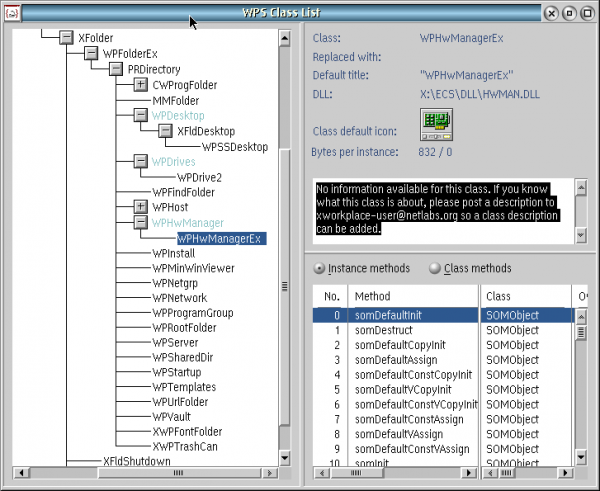Image resolution: width=600 pixels, height=491 pixels.
Task: Collapse the XFldDesktop node
Action: click(x=165, y=131)
